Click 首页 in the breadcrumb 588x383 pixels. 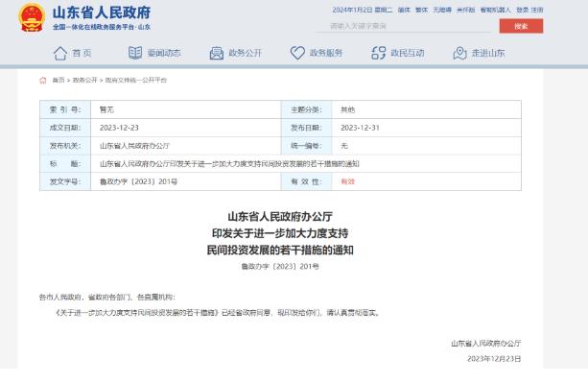pyautogui.click(x=59, y=80)
